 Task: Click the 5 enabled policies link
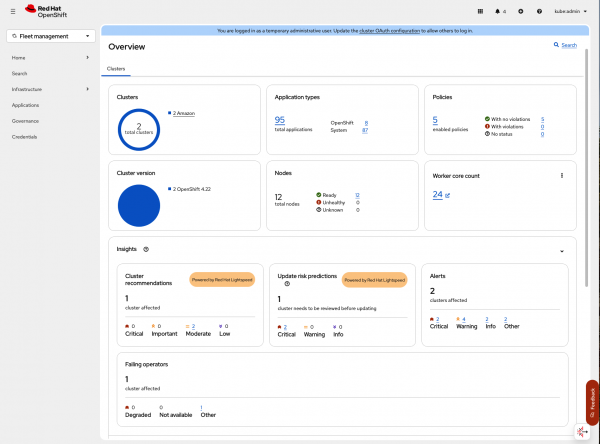(435, 120)
